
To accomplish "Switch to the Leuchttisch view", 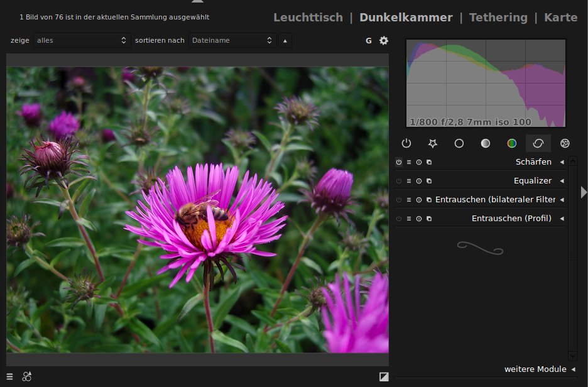I will pos(308,17).
